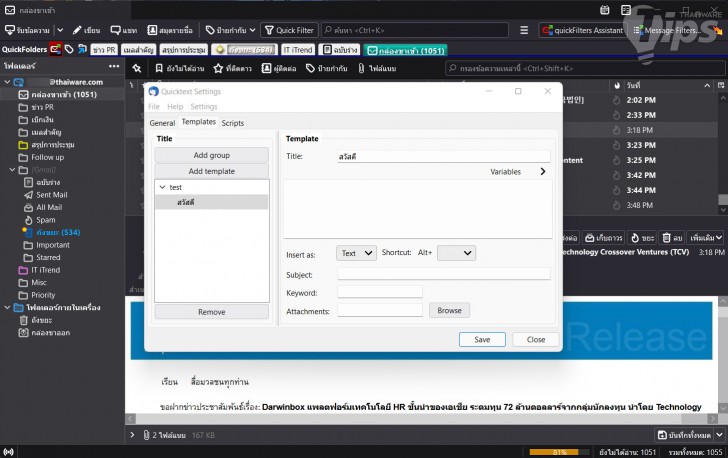Click the pin icon in quick filter bar
This screenshot has height=458, width=728.
point(136,68)
